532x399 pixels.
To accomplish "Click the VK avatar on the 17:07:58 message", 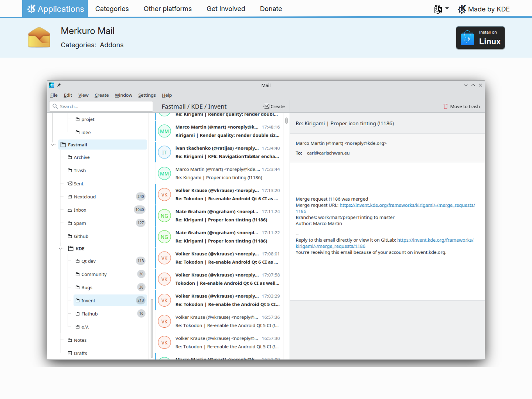I will [x=164, y=279].
